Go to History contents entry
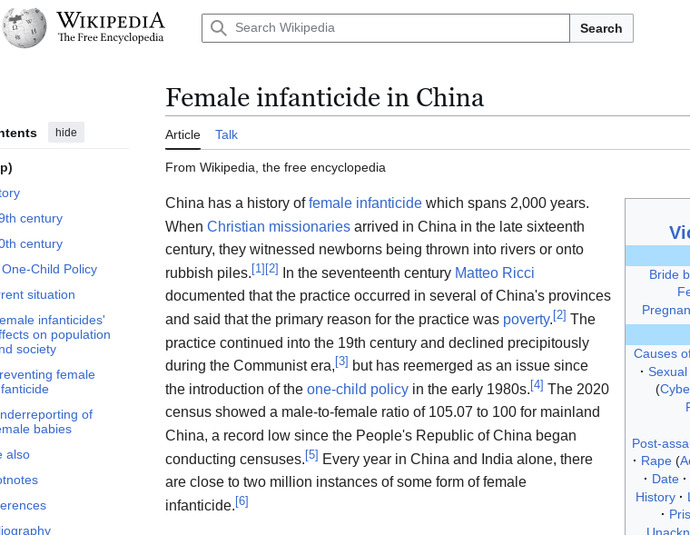 pyautogui.click(x=10, y=193)
